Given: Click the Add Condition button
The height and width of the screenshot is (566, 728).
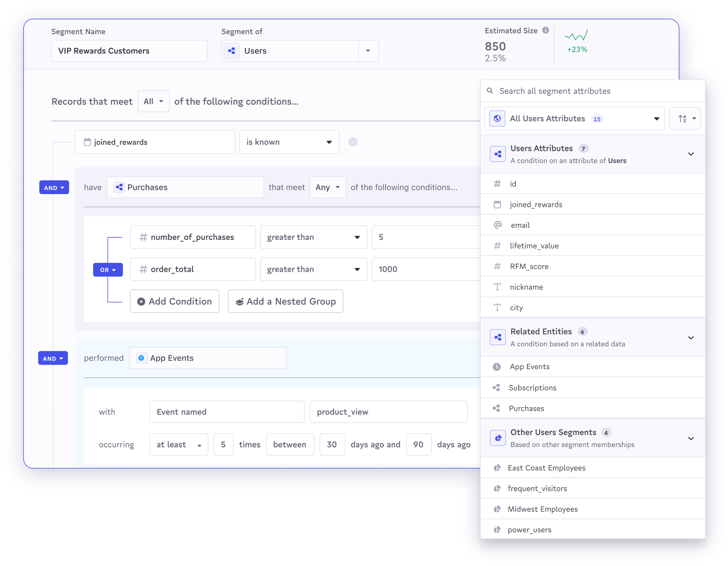Looking at the screenshot, I should click(x=175, y=301).
